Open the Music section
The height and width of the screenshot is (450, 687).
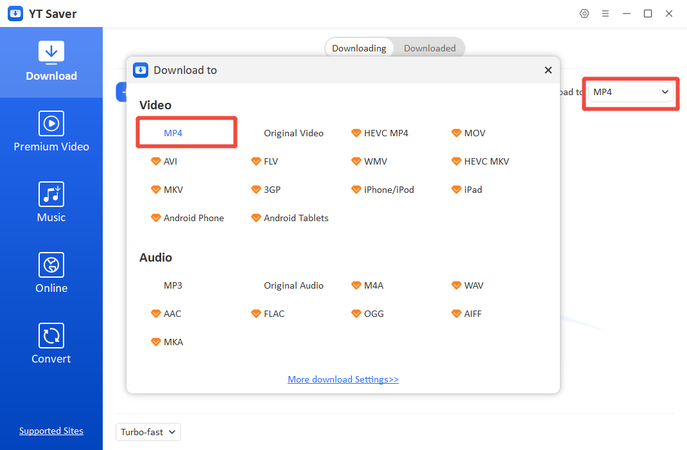pyautogui.click(x=51, y=202)
